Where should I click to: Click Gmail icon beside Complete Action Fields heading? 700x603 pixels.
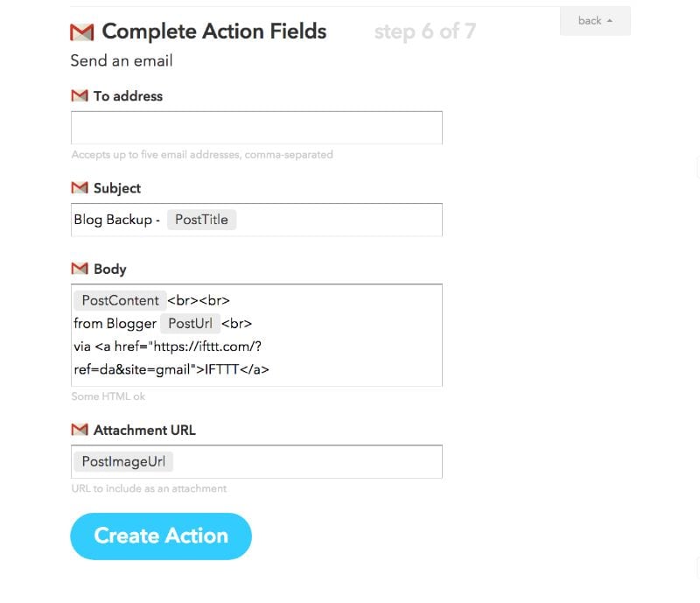click(x=81, y=32)
